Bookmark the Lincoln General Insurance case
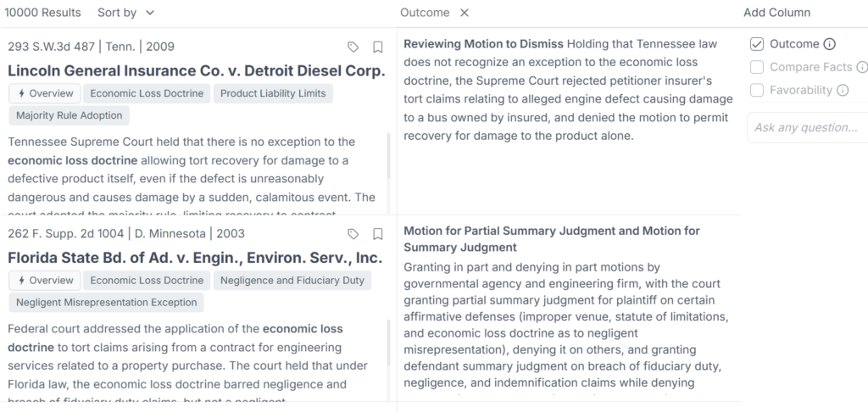 378,47
